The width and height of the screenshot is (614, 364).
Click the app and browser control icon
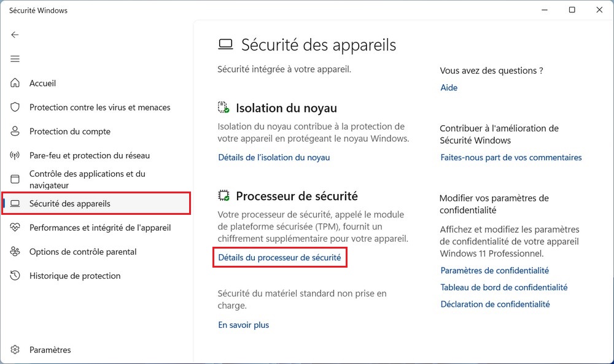coord(15,179)
